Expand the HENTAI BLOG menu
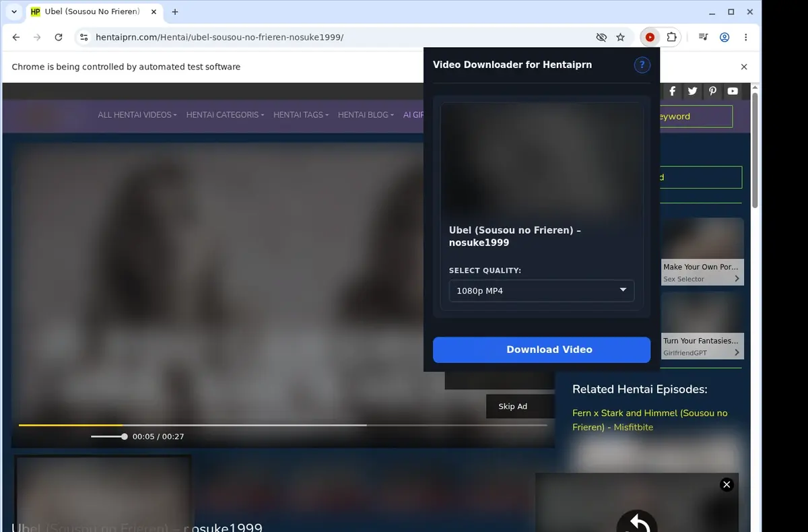808x532 pixels. pyautogui.click(x=367, y=115)
